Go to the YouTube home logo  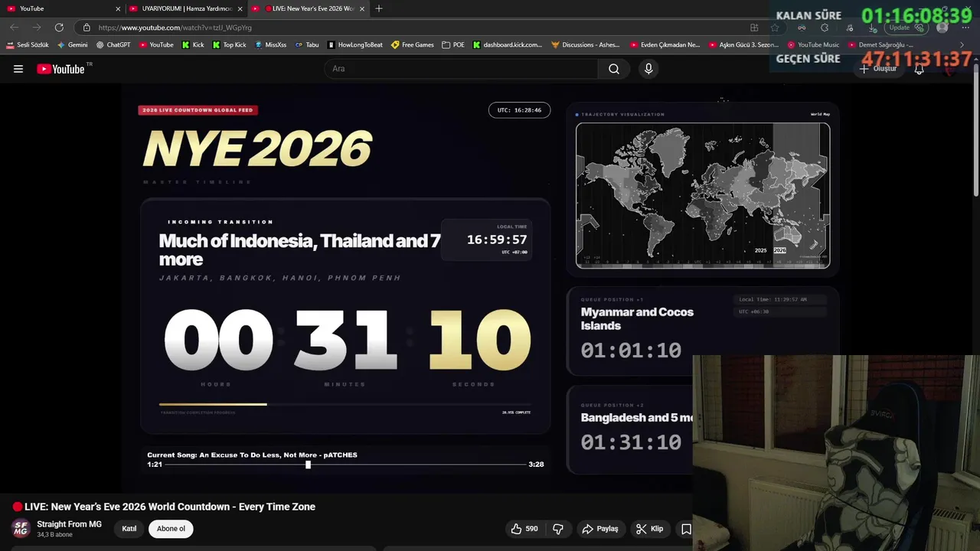click(x=60, y=69)
